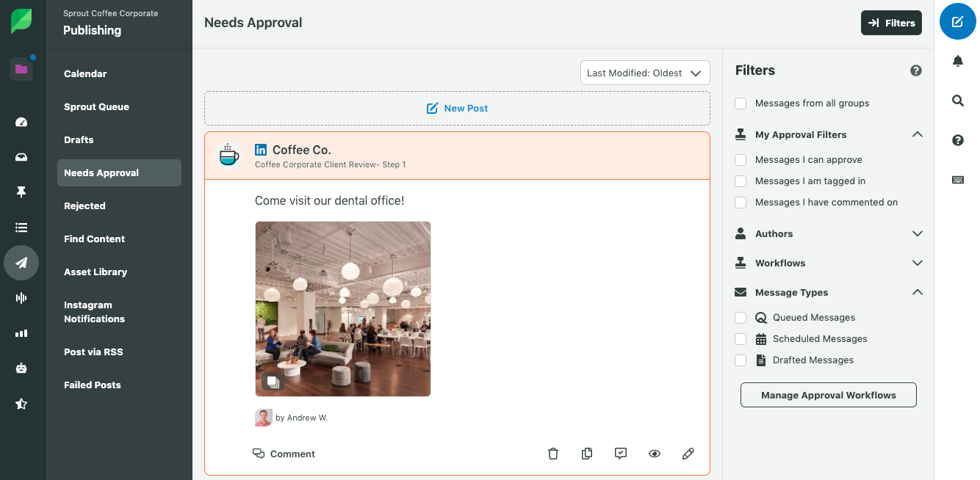
Task: Open the list Feeds icon in sidebar
Action: [x=21, y=228]
